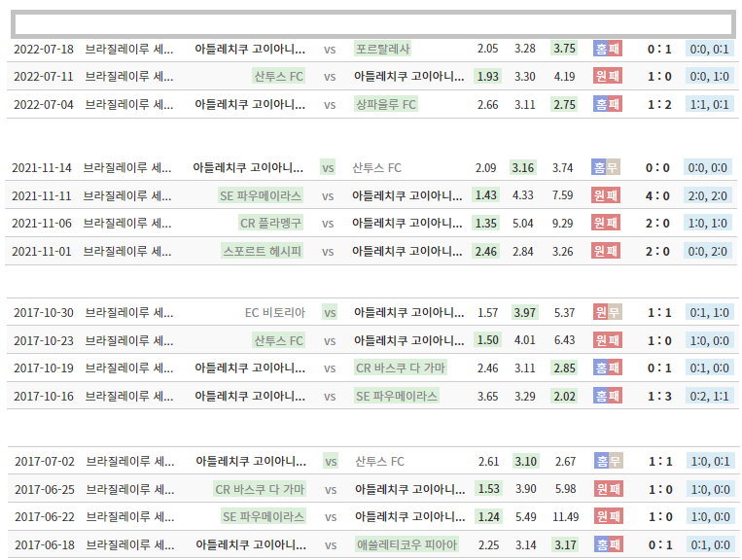Open the 스포르트 헤시피 team link
Image resolution: width=742 pixels, height=560 pixels.
click(x=263, y=251)
